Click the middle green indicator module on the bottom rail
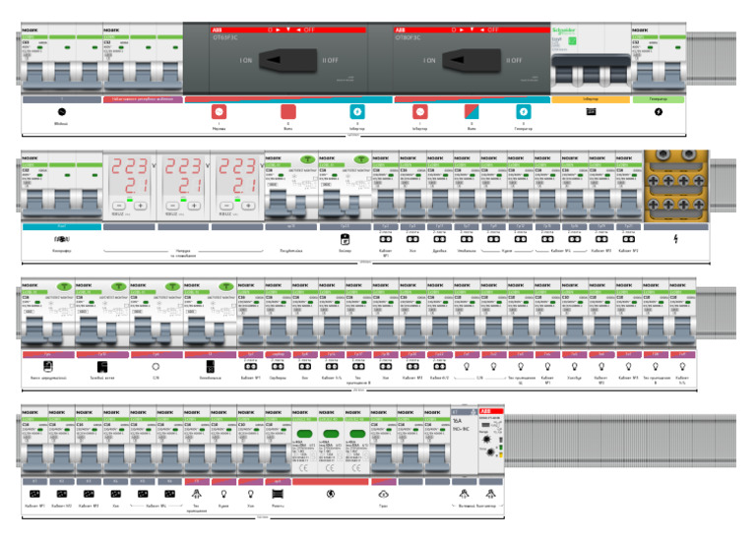 [x=331, y=441]
